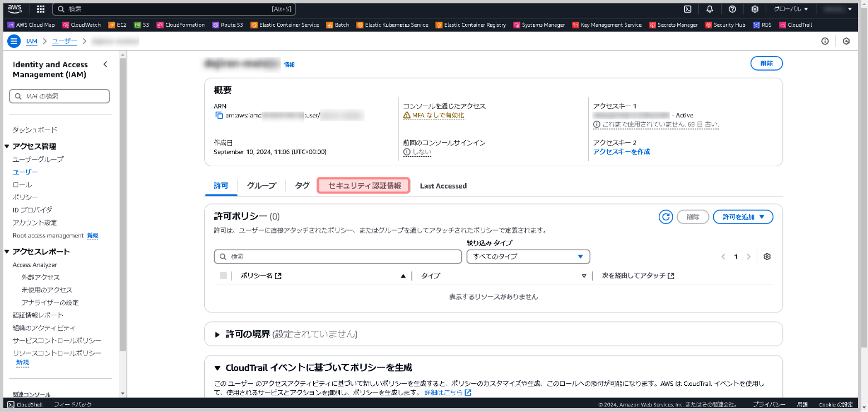
Task: Refresh the permissions policies list
Action: coord(666,217)
